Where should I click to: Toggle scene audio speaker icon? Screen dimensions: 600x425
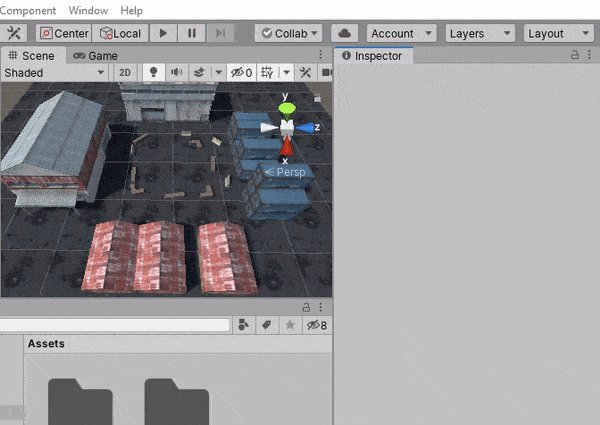click(x=176, y=72)
